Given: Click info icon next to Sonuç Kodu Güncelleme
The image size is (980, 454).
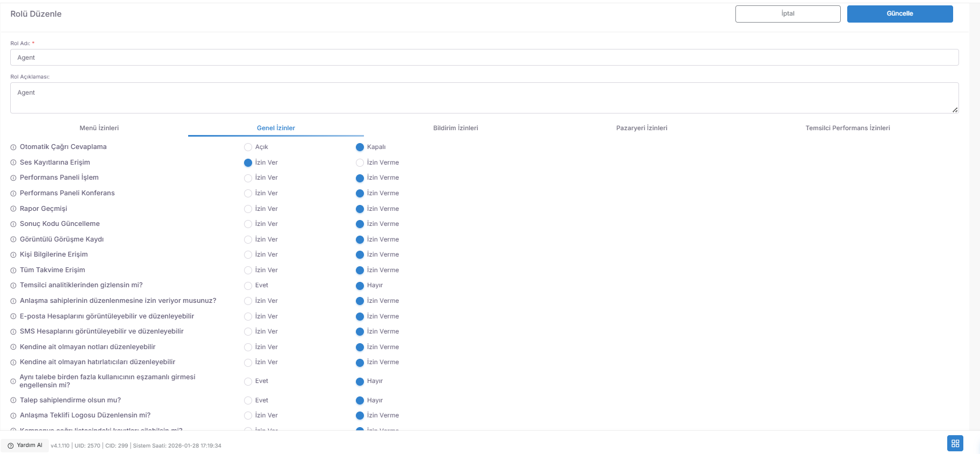Looking at the screenshot, I should coord(13,224).
